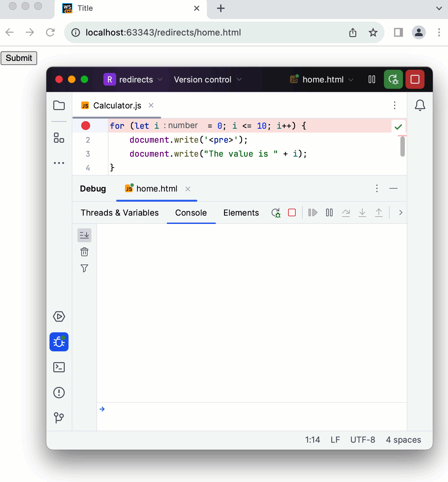Switch to the Threads & Variables tab
This screenshot has height=482, width=448.
point(119,212)
